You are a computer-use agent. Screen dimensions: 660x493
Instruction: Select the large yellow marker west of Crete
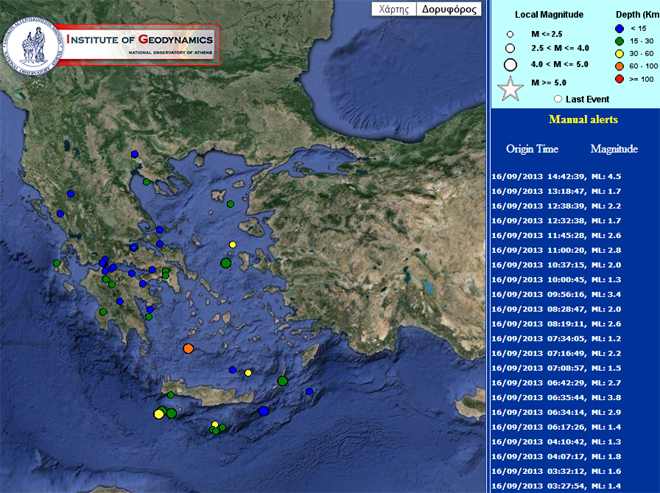[159, 413]
